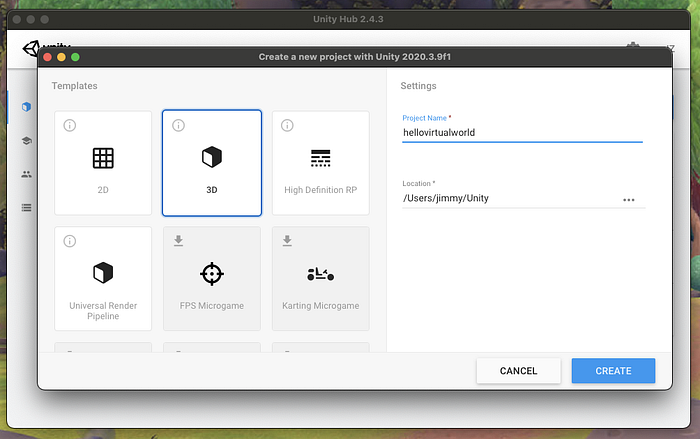
Task: Select the 2D template card
Action: (x=103, y=163)
